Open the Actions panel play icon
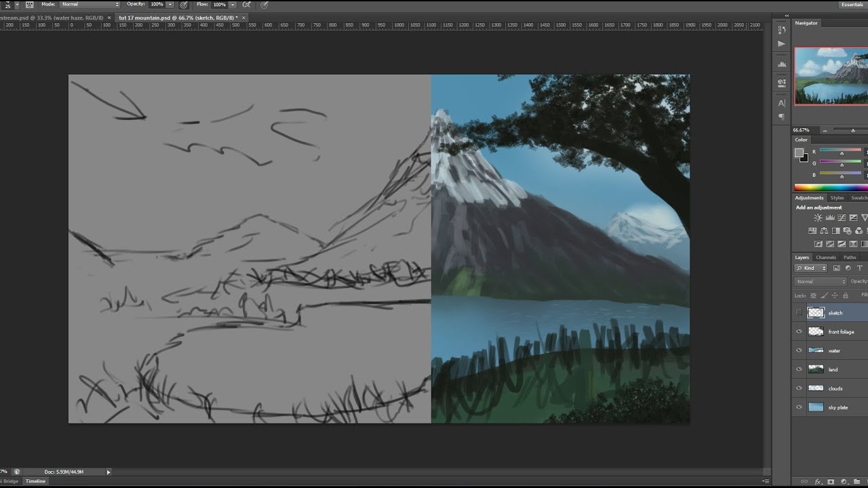868x488 pixels. pyautogui.click(x=781, y=43)
